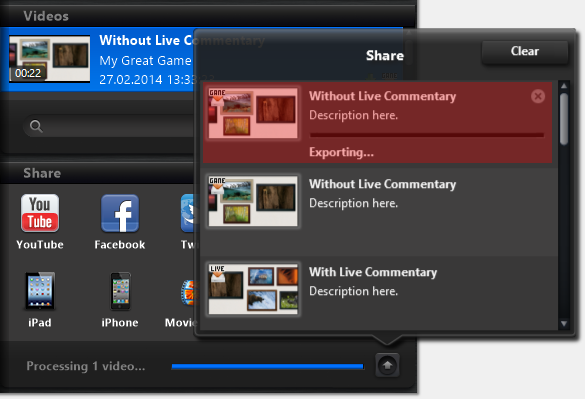Click the Facebook share icon
This screenshot has width=585, height=399.
coord(120,213)
